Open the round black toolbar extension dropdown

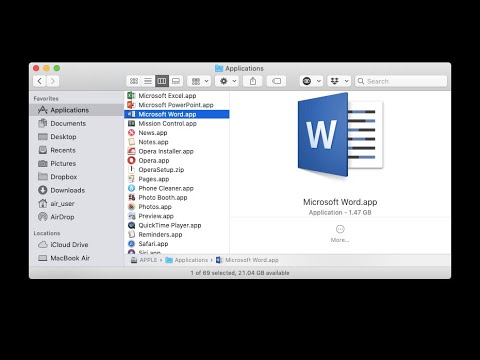(311, 81)
